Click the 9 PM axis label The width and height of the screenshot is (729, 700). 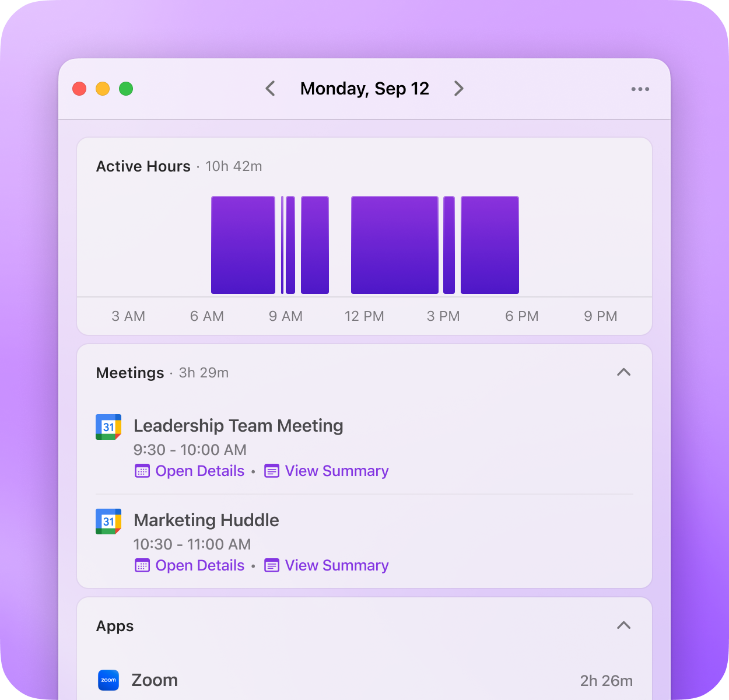point(601,316)
